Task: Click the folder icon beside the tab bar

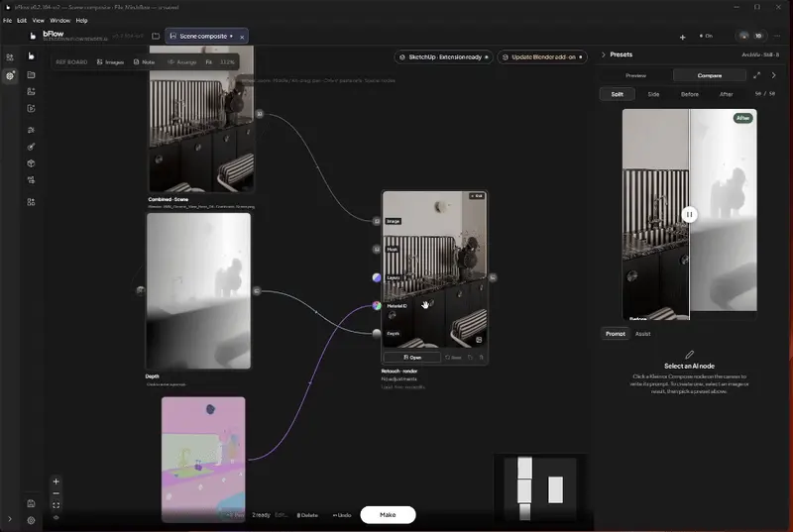Action: (x=156, y=37)
